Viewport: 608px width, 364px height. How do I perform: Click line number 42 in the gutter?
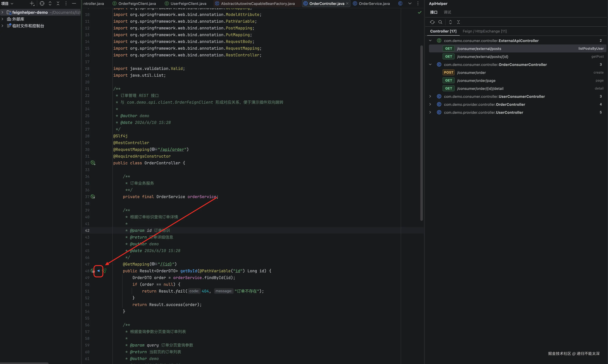87,230
